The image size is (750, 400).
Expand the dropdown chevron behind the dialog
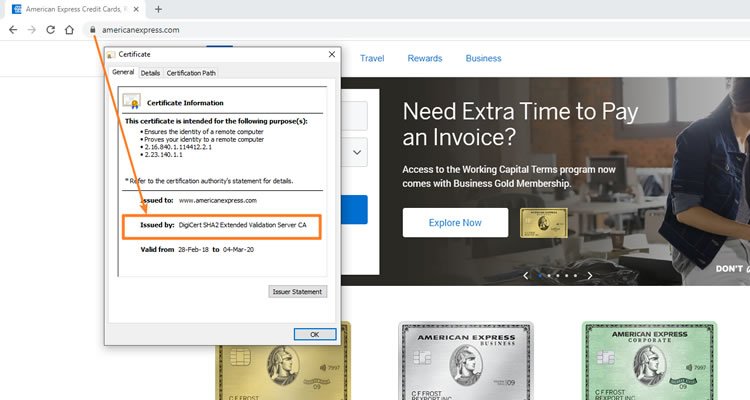[x=357, y=152]
